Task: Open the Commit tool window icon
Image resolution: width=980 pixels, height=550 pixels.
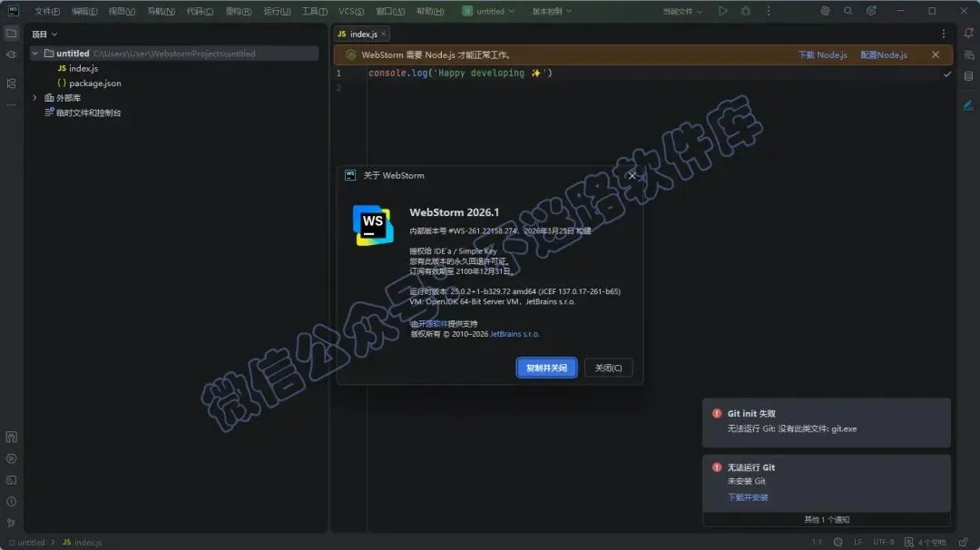Action: [11, 55]
